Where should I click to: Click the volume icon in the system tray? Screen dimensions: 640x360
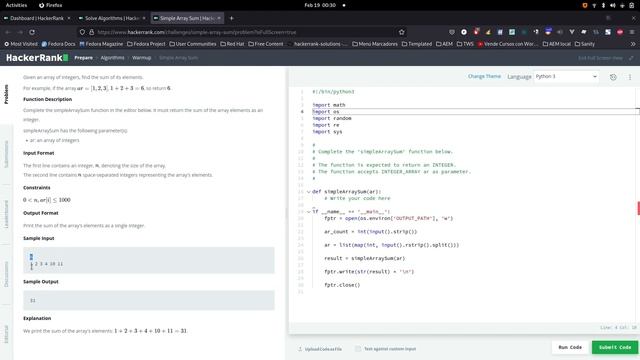coord(612,5)
